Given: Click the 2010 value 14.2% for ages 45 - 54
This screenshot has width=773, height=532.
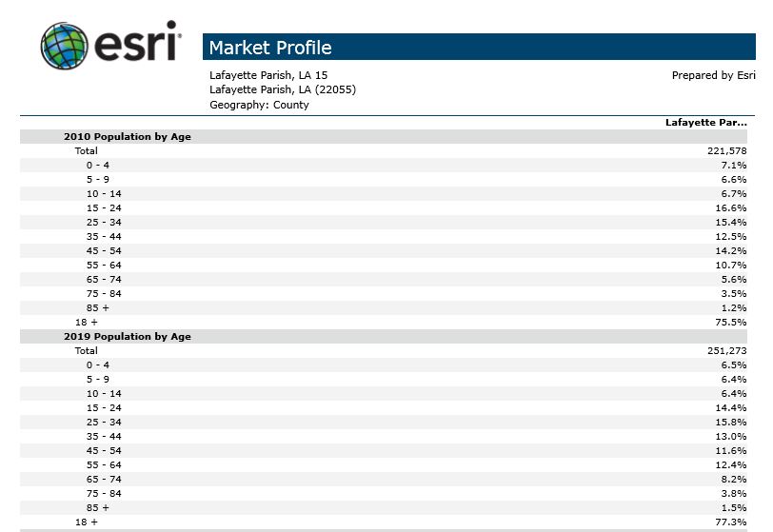Looking at the screenshot, I should click(x=731, y=251).
